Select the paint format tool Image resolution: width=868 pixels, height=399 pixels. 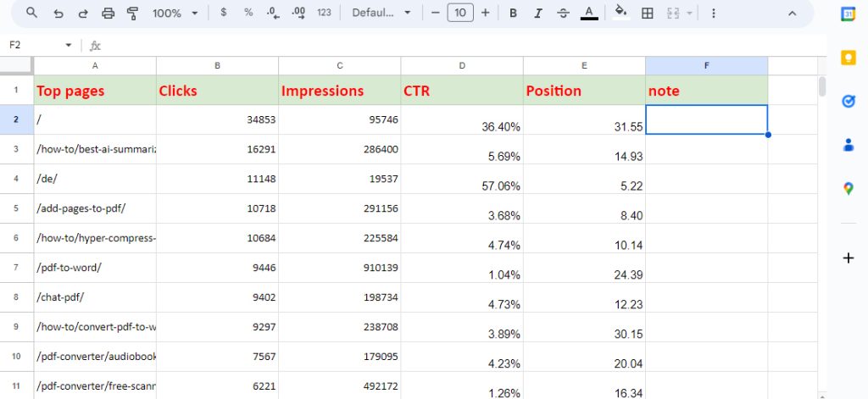pos(132,14)
